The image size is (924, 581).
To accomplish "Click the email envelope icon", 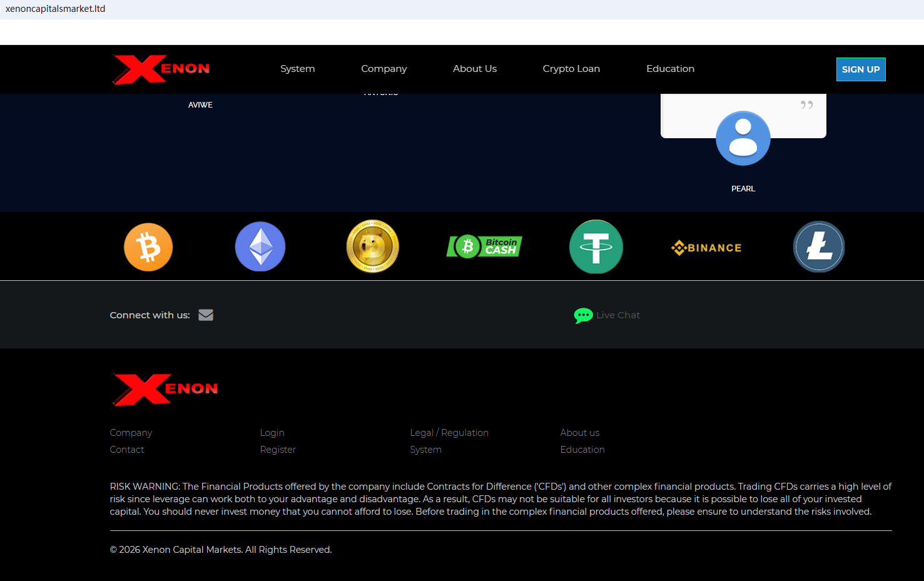I will point(206,315).
